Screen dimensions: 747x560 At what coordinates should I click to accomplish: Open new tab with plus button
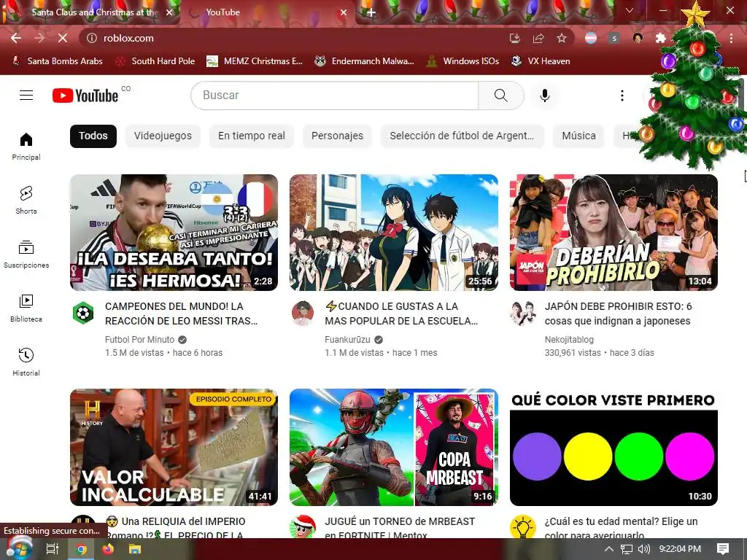pos(371,12)
